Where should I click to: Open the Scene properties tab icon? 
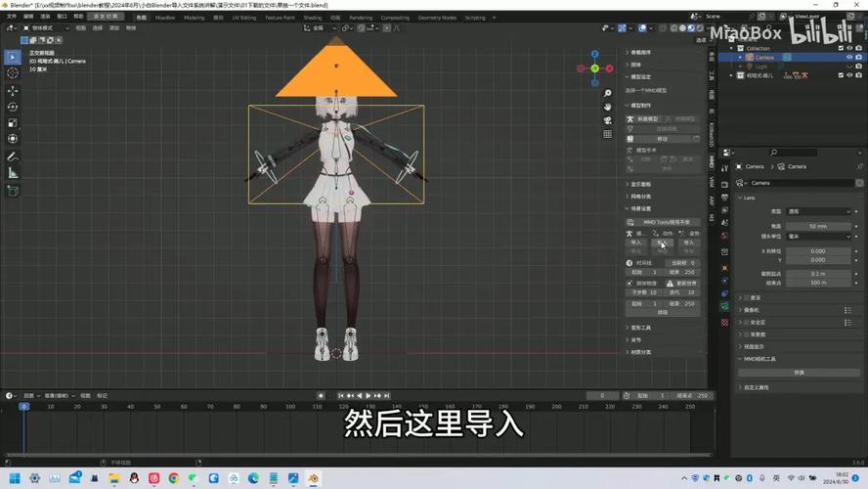(x=724, y=223)
